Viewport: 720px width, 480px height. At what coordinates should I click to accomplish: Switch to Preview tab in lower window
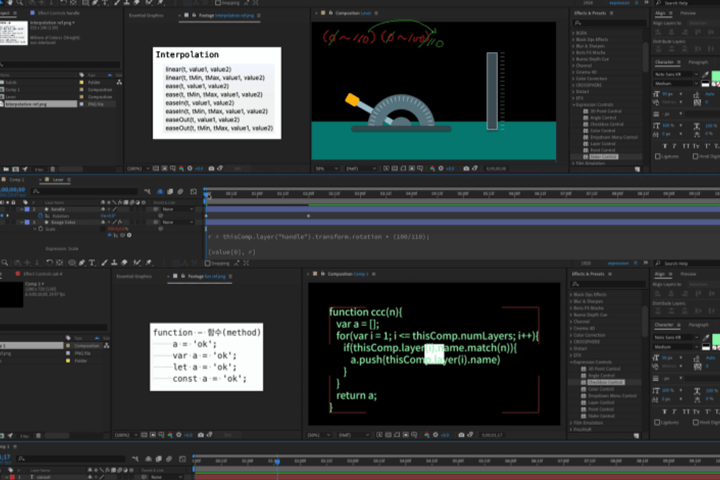[x=688, y=274]
